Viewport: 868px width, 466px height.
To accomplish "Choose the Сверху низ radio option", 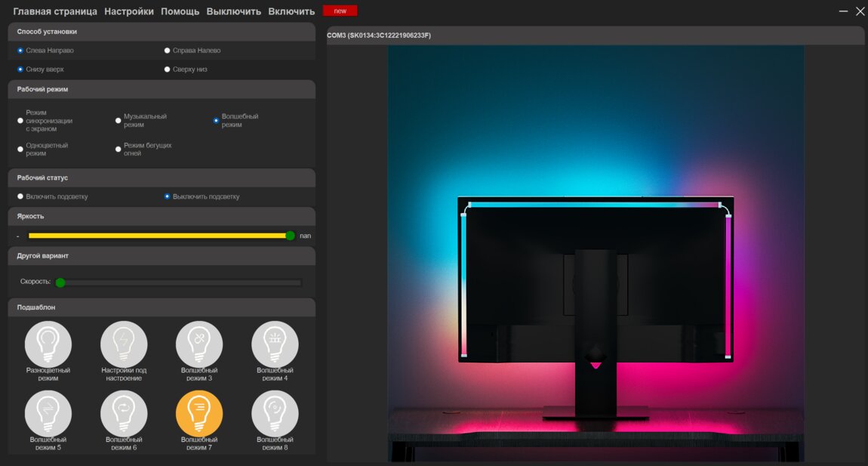I will pyautogui.click(x=168, y=69).
